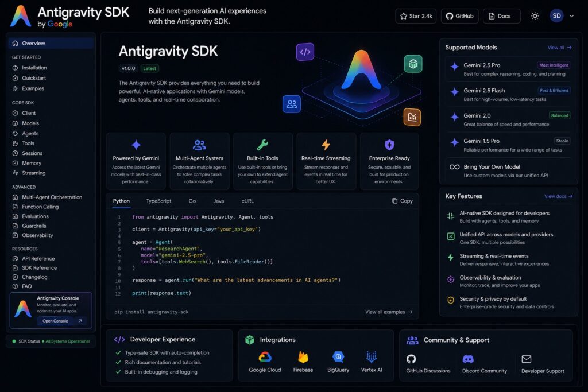This screenshot has height=392, width=588.
Task: Switch to the Java code tab
Action: point(219,201)
